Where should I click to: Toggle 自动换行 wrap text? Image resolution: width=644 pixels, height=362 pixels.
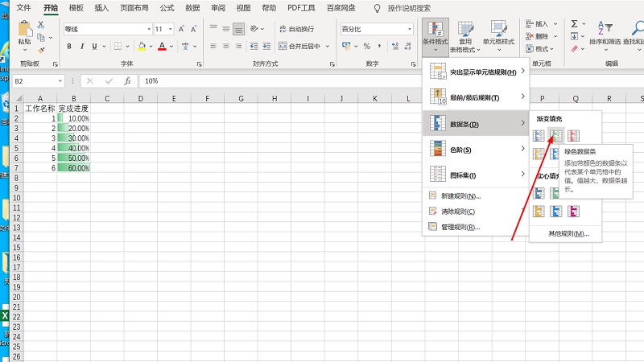(295, 29)
